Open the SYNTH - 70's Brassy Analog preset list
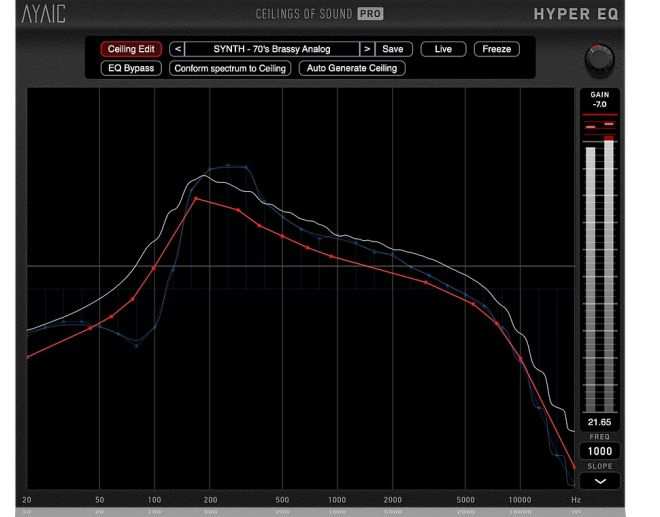Viewport: 660px width, 517px height. click(272, 49)
